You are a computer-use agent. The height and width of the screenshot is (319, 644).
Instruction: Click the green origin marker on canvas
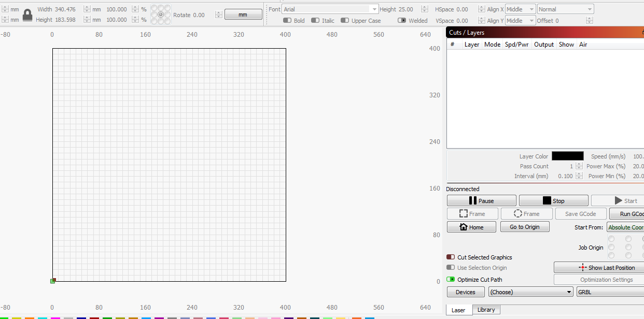coord(52,281)
